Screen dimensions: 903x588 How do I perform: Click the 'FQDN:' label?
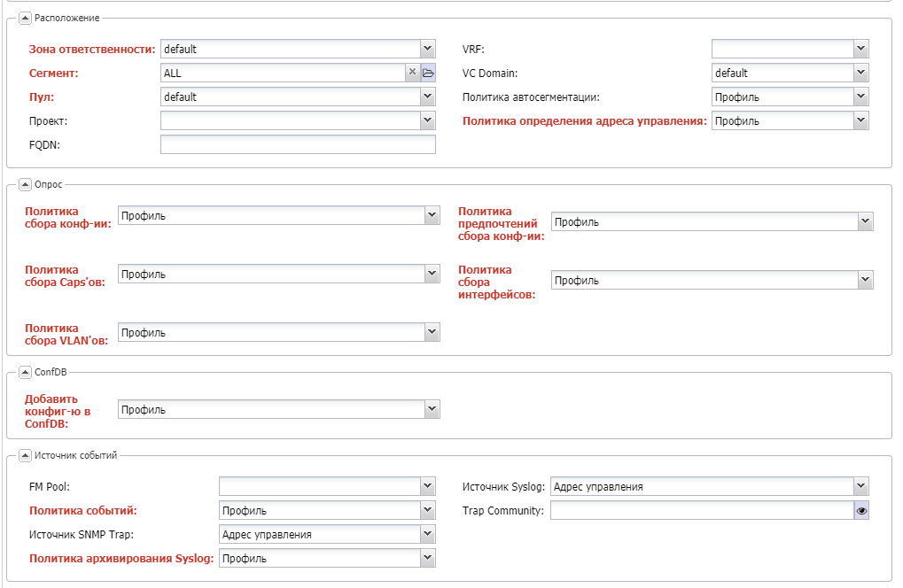coord(44,145)
